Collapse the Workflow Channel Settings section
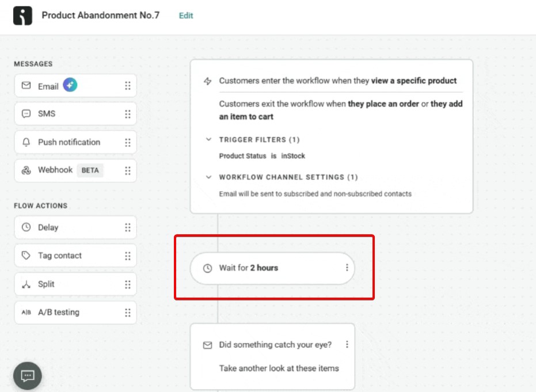The width and height of the screenshot is (536, 392). 209,177
